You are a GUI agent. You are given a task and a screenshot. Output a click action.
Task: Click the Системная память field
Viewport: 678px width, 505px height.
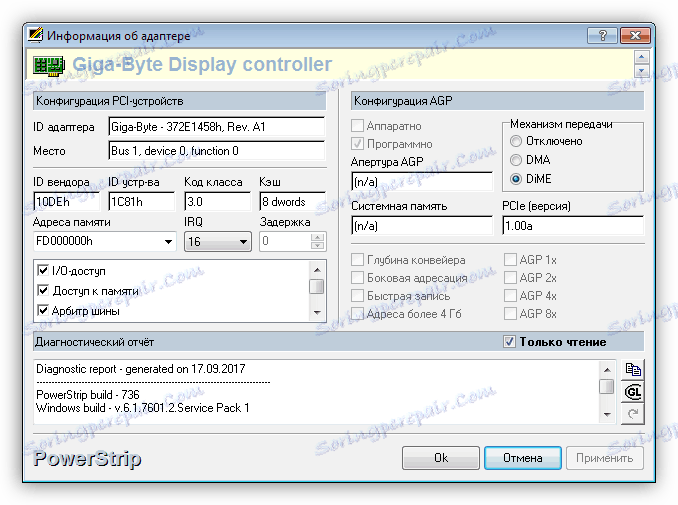(x=422, y=226)
